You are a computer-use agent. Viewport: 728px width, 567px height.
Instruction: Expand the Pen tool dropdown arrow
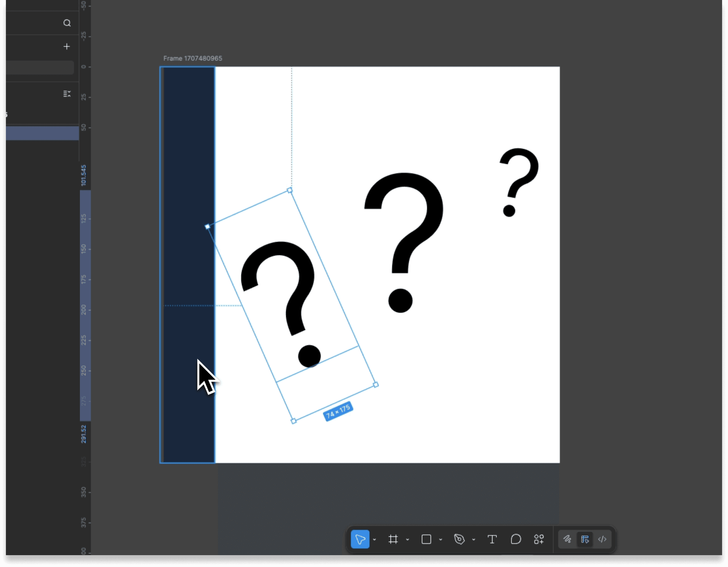(473, 539)
